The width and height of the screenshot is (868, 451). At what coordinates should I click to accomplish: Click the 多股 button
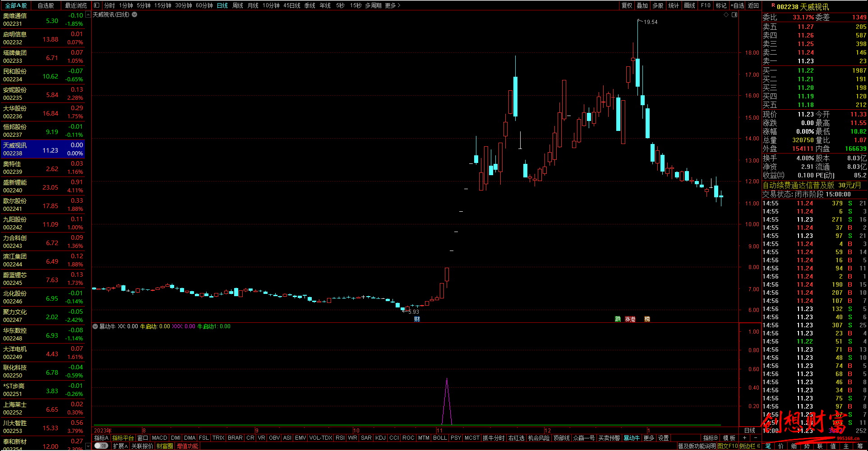coord(658,5)
